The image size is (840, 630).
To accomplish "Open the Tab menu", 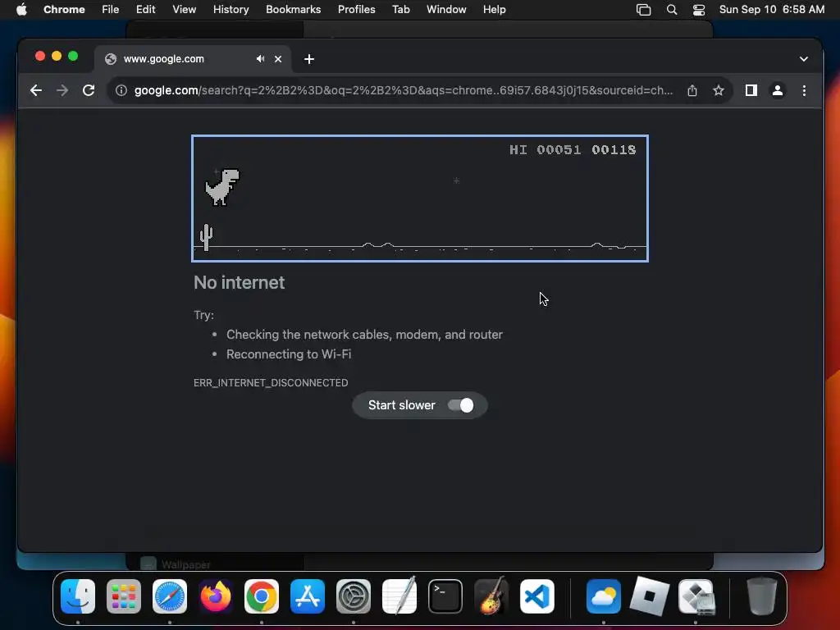I will coord(400,10).
